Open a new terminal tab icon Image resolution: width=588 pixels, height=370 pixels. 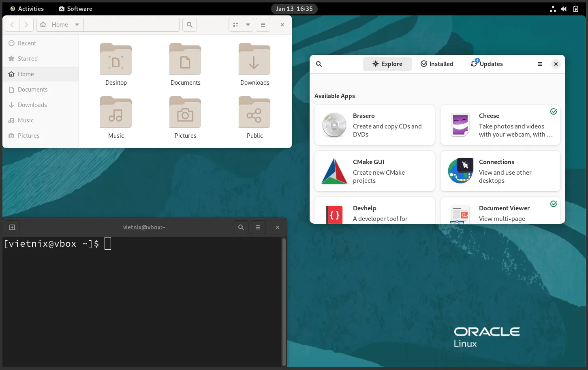(x=12, y=227)
